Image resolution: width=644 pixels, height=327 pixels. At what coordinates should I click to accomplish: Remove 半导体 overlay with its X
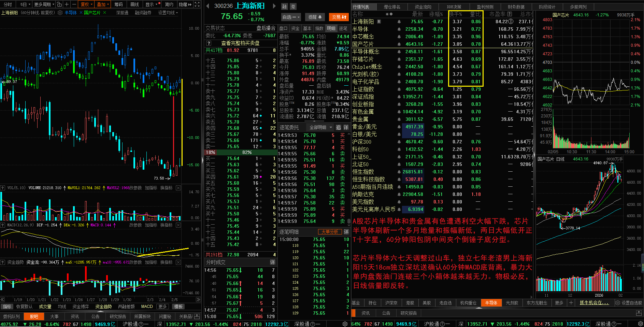(81, 13)
